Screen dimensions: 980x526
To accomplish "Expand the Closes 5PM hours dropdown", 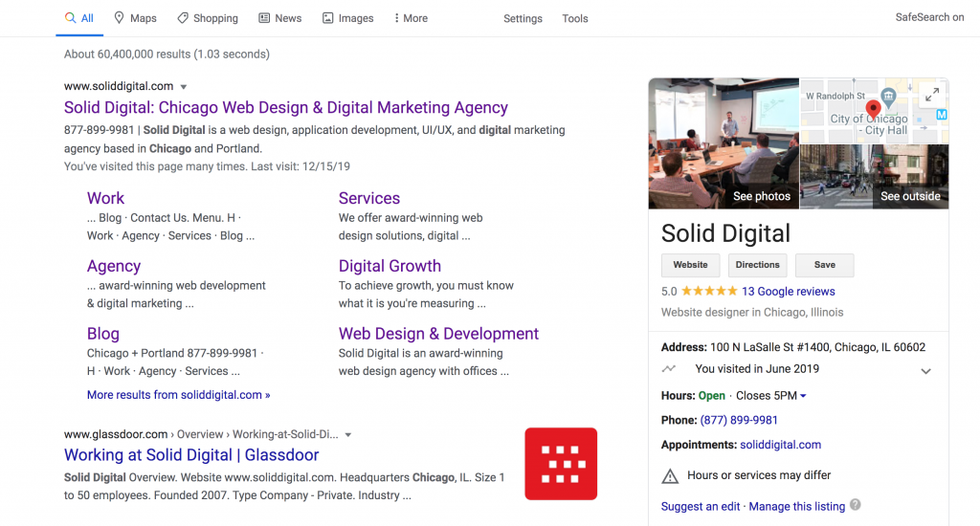I will [x=803, y=396].
